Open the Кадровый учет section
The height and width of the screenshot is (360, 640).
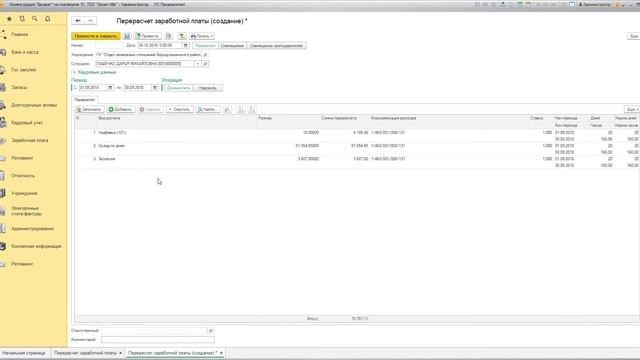tap(27, 123)
